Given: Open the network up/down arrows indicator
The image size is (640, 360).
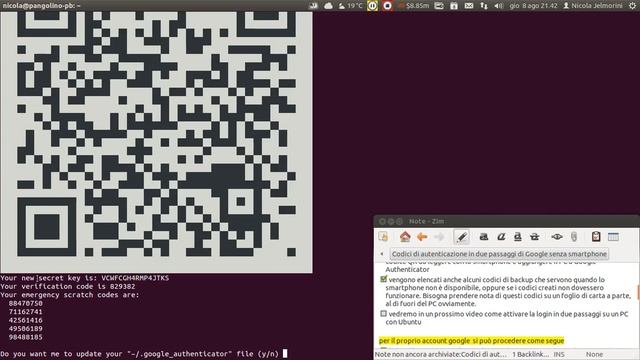Looking at the screenshot, I should [484, 6].
